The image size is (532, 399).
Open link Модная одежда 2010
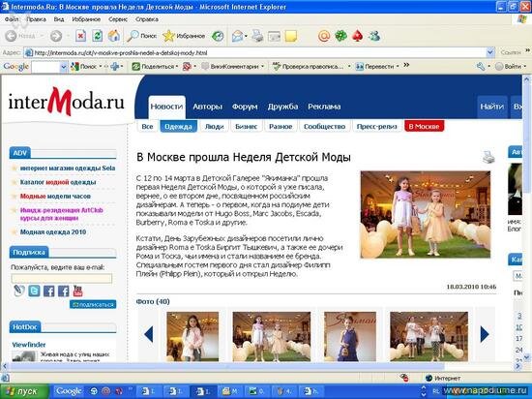tap(53, 231)
